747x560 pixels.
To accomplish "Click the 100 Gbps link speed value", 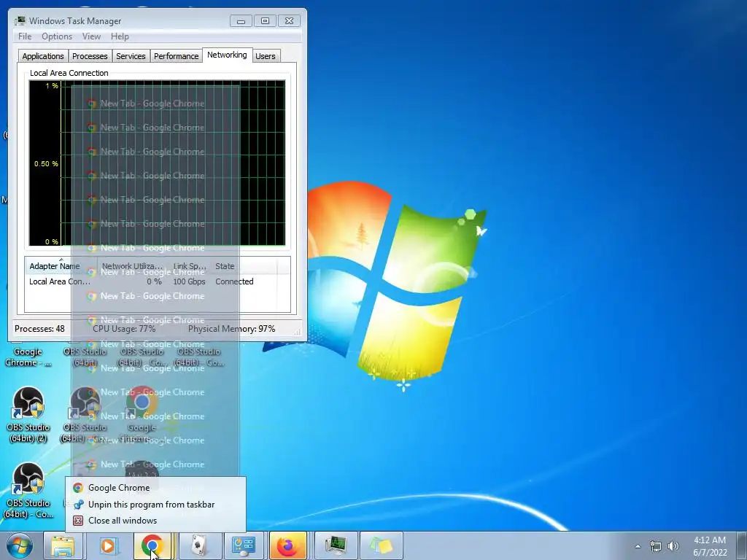I will 189,281.
